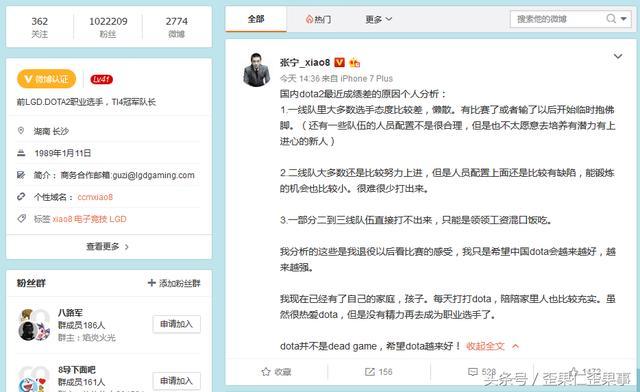Image resolution: width=640 pixels, height=392 pixels.
Task: Click the orange V verification badge
Action: pyautogui.click(x=340, y=62)
